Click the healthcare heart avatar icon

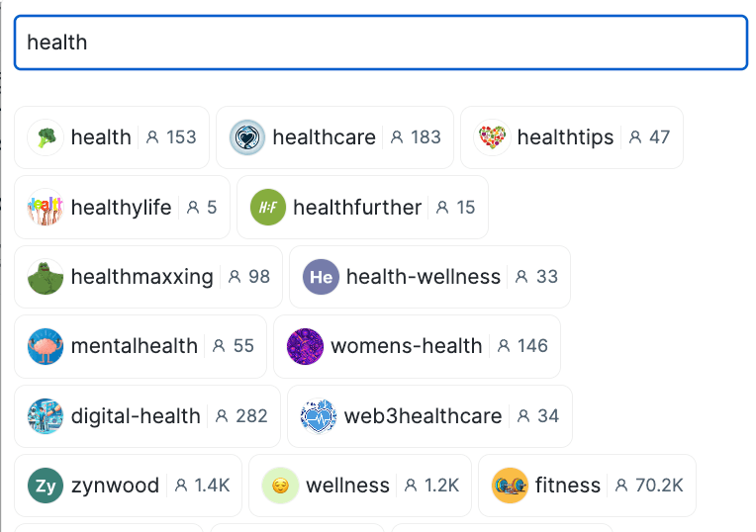point(247,137)
